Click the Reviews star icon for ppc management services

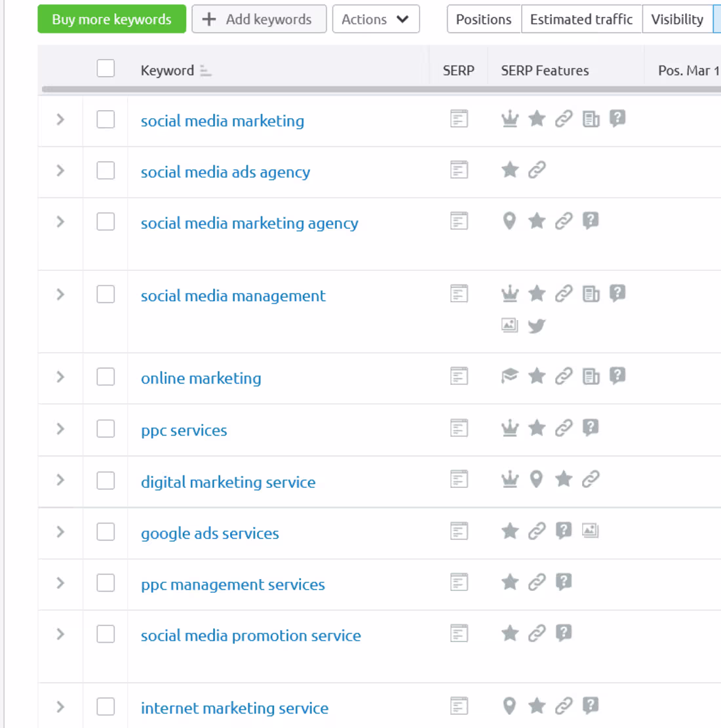509,582
